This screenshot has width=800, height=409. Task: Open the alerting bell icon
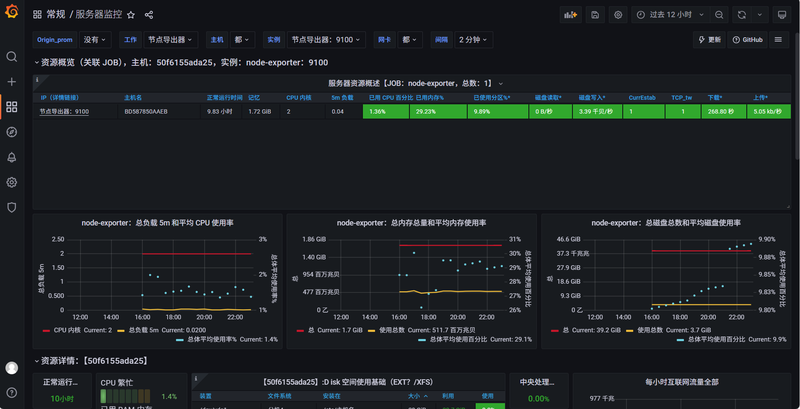pos(12,157)
